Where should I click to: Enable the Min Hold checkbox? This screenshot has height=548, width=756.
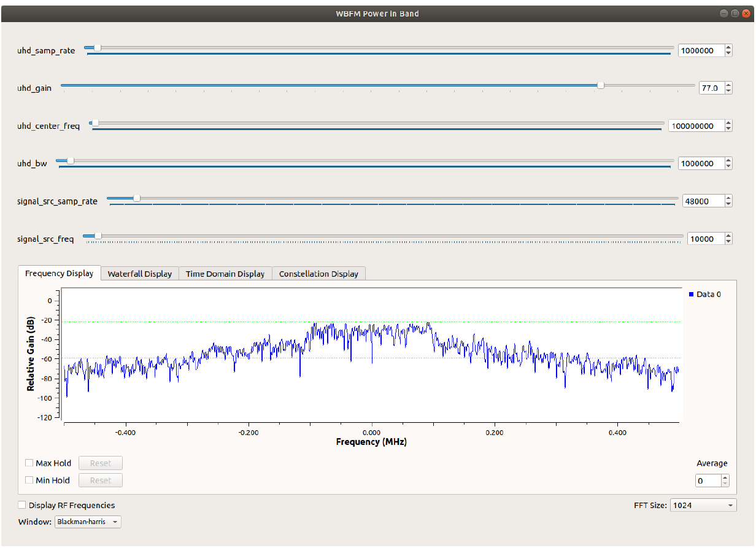pyautogui.click(x=29, y=480)
